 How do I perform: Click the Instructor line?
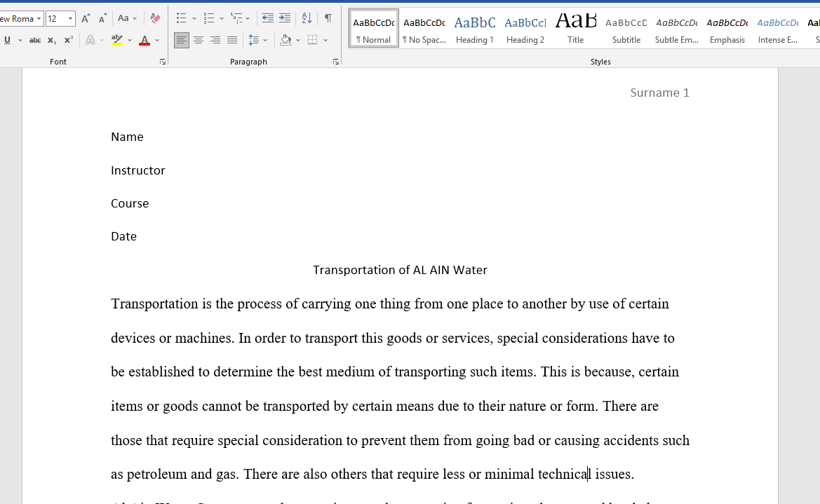click(x=138, y=170)
